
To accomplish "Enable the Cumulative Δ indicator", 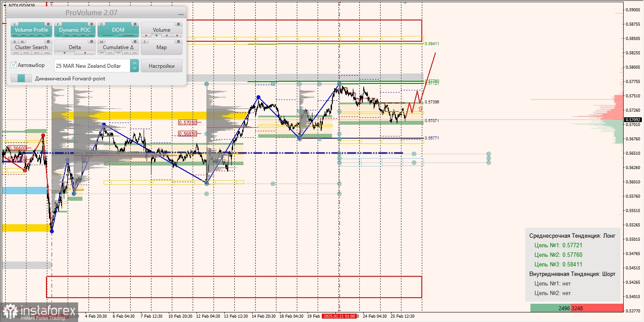I will pos(118,47).
